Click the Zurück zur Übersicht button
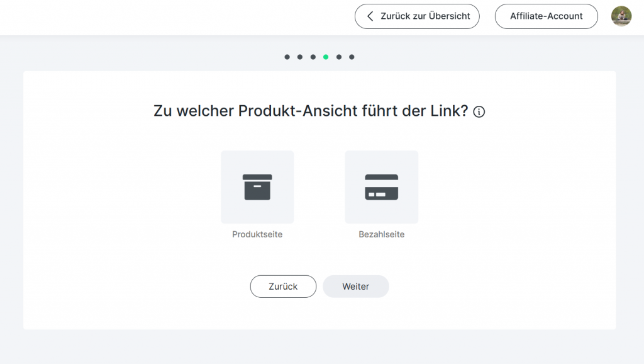Viewport: 644px width, 364px height. tap(417, 16)
